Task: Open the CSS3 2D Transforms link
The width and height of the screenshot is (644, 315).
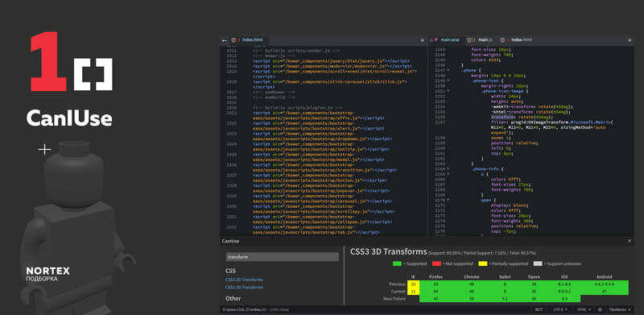Action: 245,280
